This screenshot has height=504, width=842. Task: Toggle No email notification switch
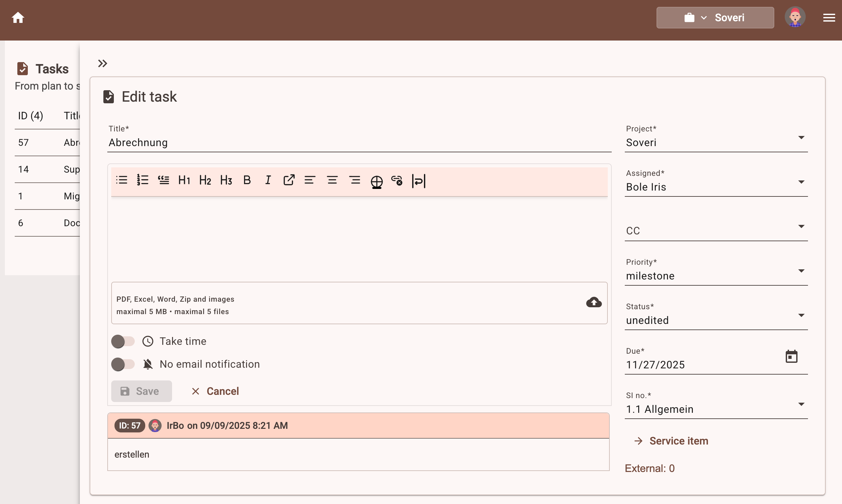click(x=123, y=364)
